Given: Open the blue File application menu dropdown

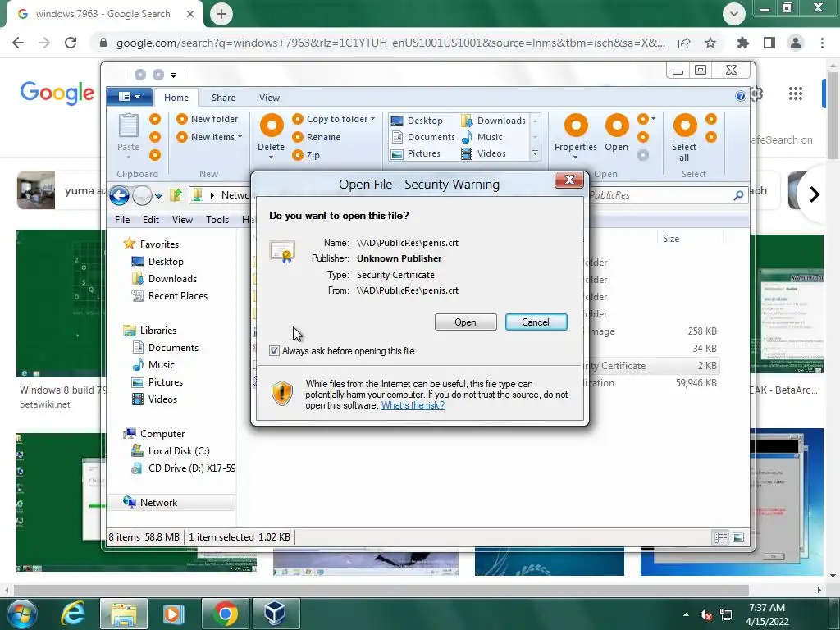Looking at the screenshot, I should (129, 97).
